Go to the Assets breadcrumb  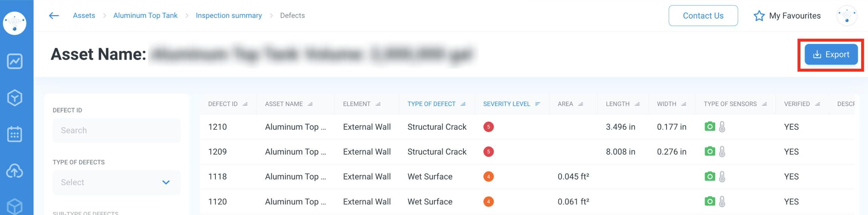[x=84, y=15]
